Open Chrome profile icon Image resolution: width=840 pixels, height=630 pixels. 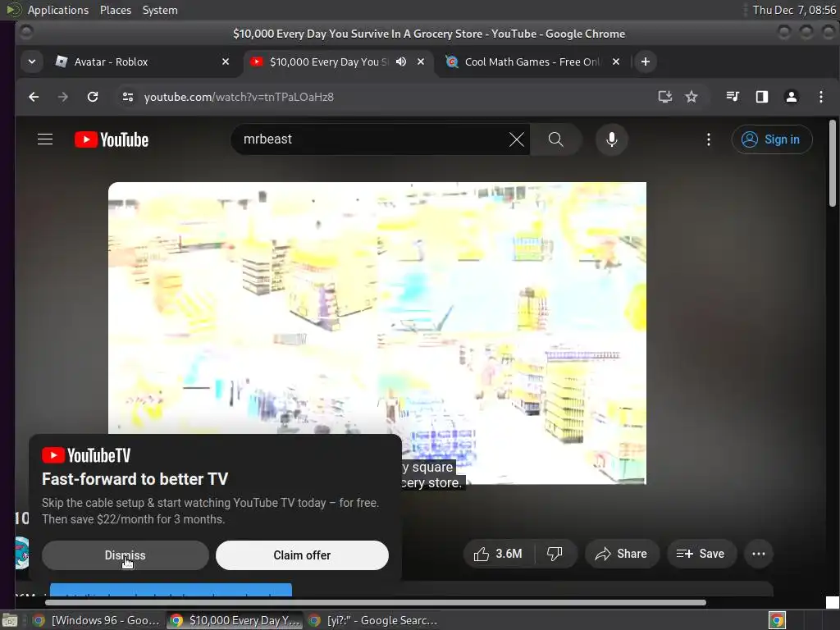tap(792, 97)
